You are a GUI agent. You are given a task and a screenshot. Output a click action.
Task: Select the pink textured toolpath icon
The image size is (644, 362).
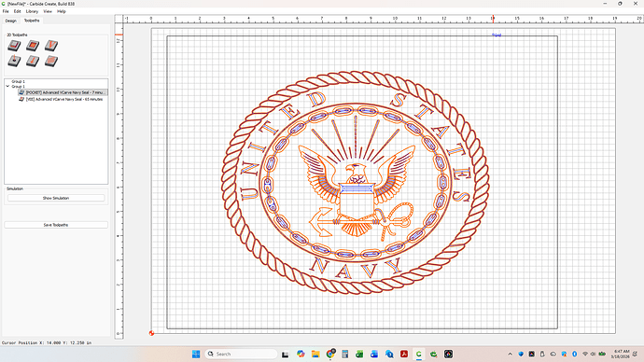click(51, 62)
